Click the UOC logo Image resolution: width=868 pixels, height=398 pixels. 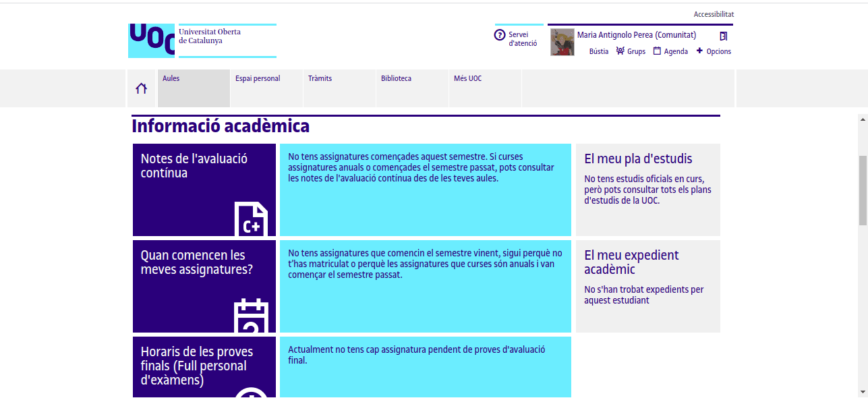[x=152, y=40]
